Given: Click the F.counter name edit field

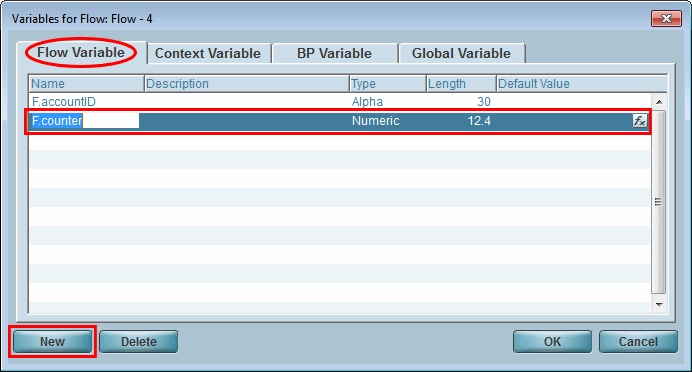Looking at the screenshot, I should point(85,121).
